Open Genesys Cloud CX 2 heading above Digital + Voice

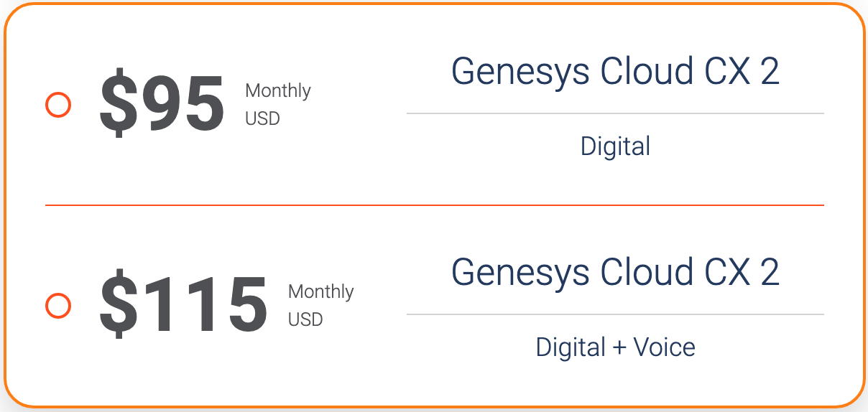[615, 273]
